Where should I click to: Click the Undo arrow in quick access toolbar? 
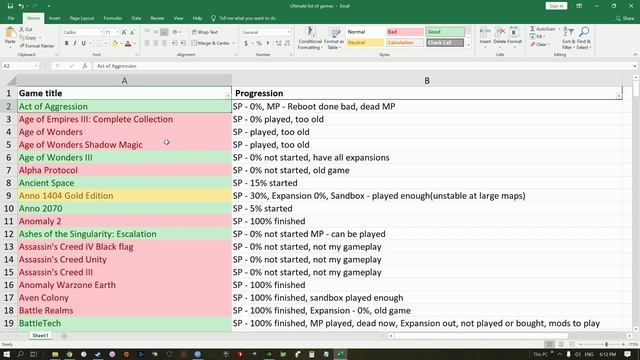coord(21,6)
